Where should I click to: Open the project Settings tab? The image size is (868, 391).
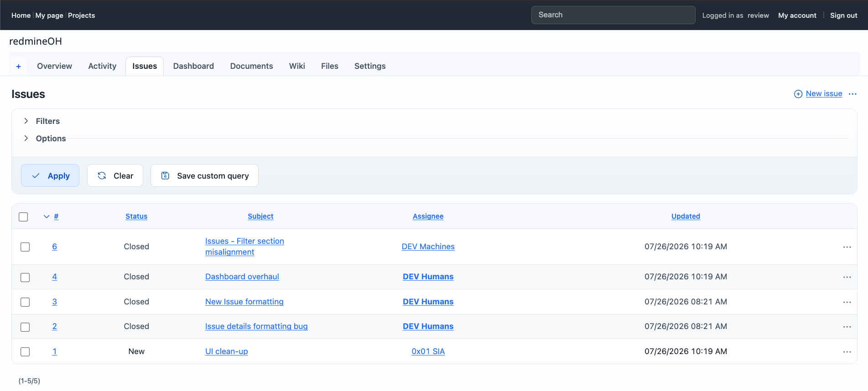coord(370,66)
